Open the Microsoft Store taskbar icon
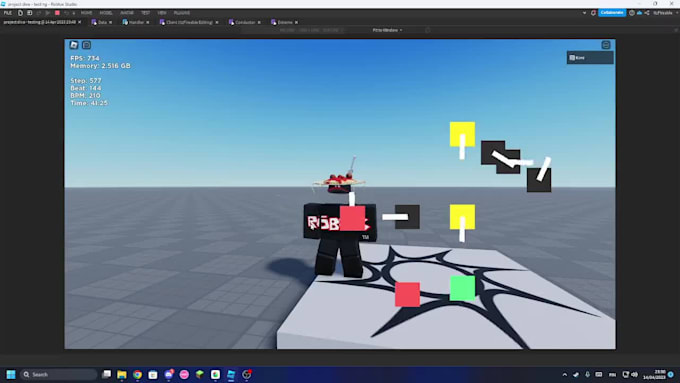Image resolution: width=680 pixels, height=383 pixels. click(153, 374)
